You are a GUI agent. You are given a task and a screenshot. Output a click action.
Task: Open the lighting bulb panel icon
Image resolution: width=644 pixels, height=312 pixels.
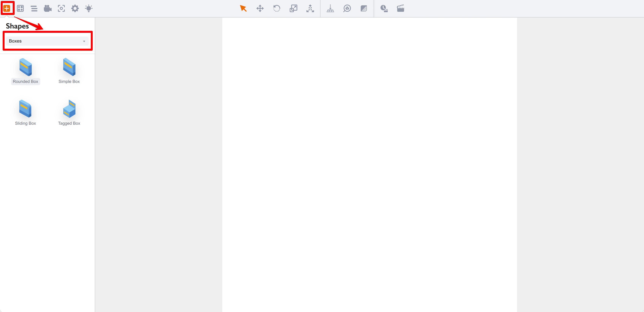[x=89, y=9]
